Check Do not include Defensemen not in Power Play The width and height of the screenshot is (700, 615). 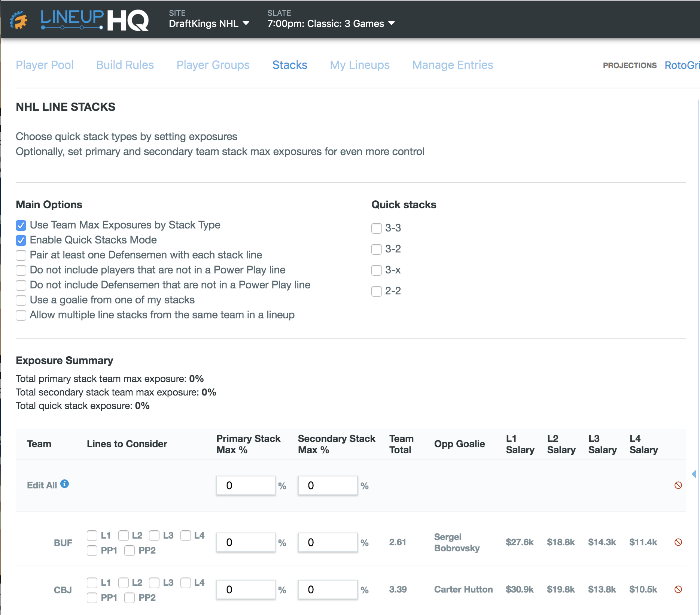21,285
